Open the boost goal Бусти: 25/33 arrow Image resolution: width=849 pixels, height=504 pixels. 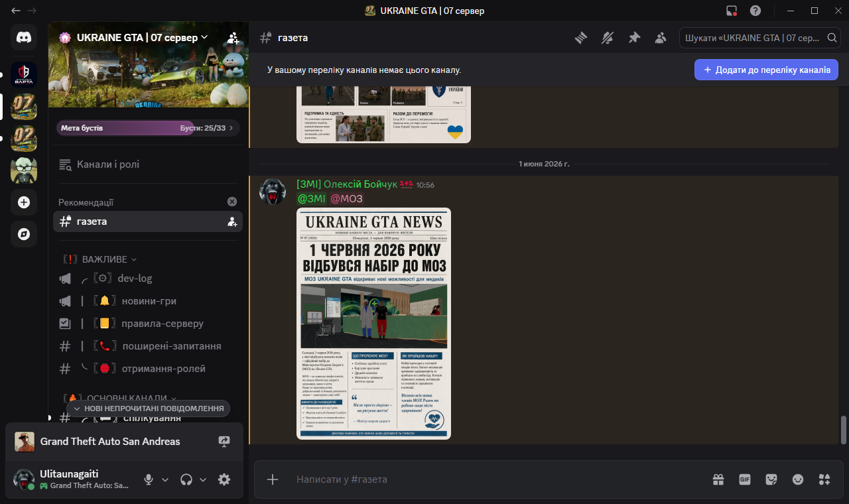(231, 128)
